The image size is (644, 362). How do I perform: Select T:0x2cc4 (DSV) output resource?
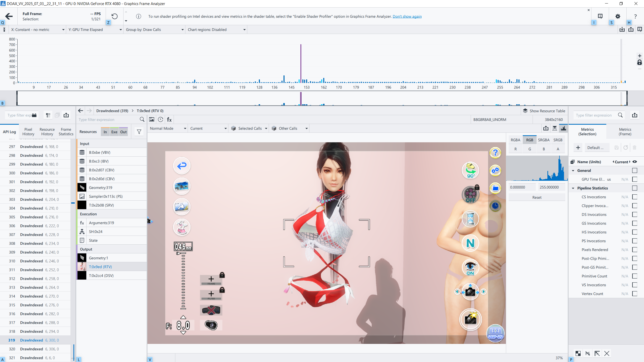coord(112,276)
